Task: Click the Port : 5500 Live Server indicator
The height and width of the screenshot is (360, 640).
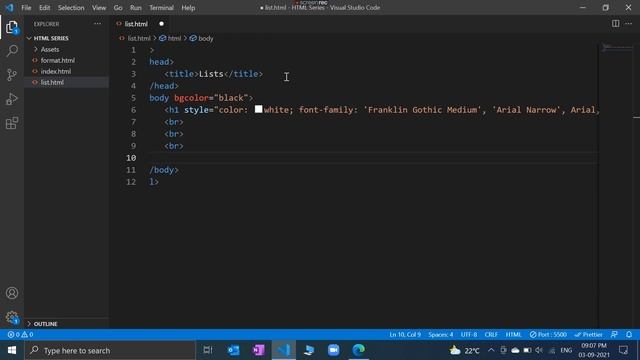Action: [548, 334]
